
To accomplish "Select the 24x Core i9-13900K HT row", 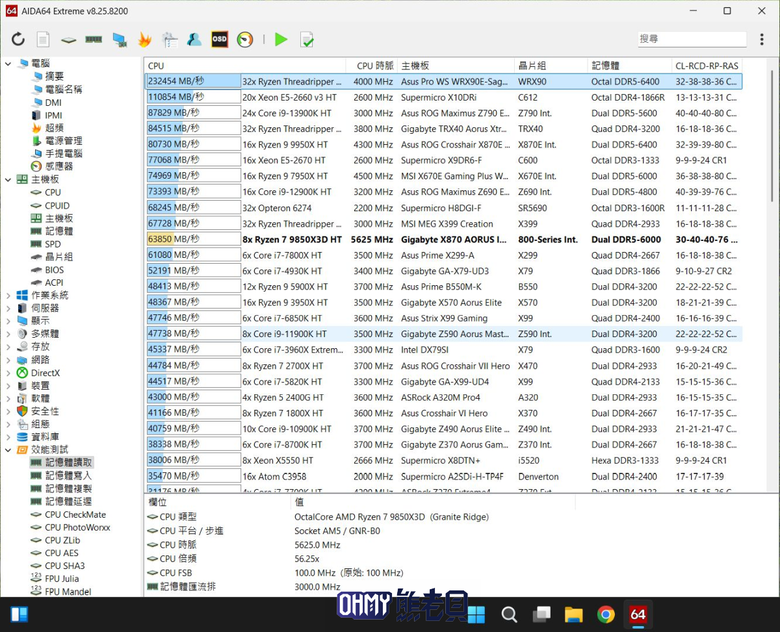I will [x=444, y=113].
